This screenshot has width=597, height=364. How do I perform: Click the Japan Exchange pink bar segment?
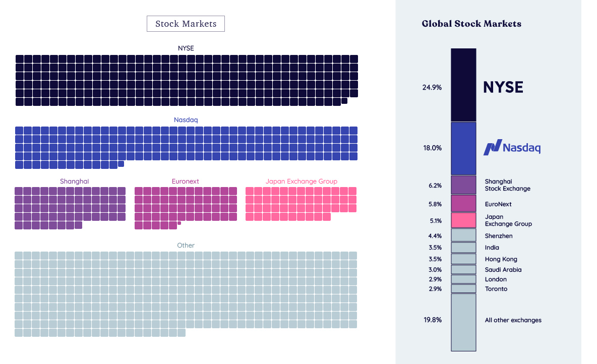[x=463, y=220]
